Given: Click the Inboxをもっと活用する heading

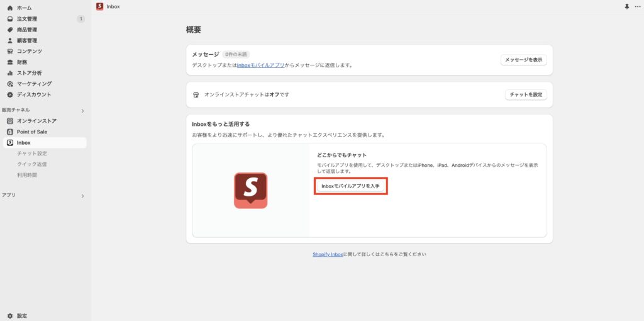Looking at the screenshot, I should point(221,124).
